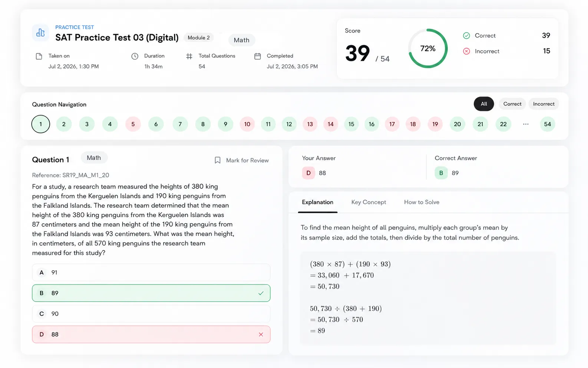
Task: Open question 22
Action: (x=503, y=124)
